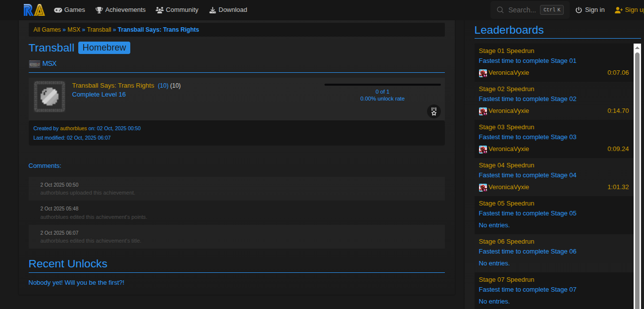Click the 0:09.24 Stage 03 time
644x309 pixels.
point(618,149)
